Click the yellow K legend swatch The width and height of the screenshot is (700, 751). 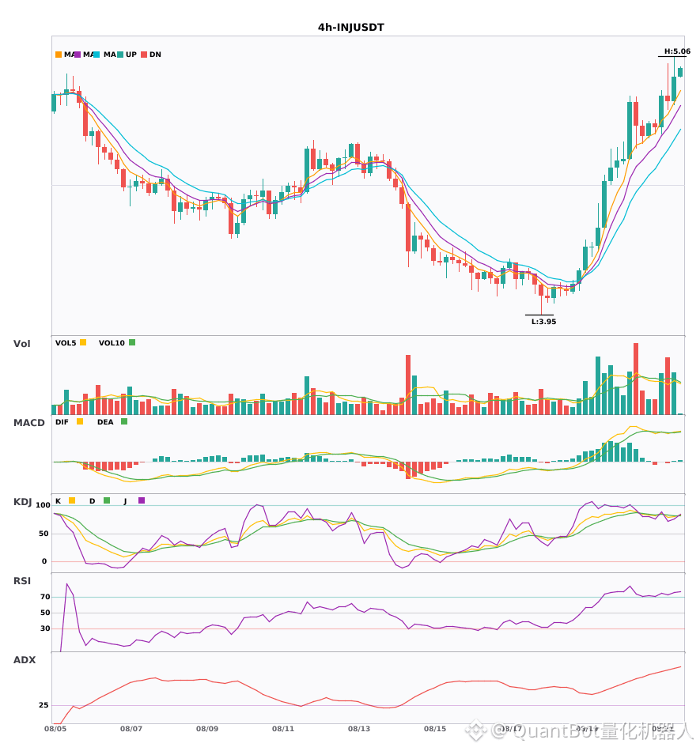(72, 500)
